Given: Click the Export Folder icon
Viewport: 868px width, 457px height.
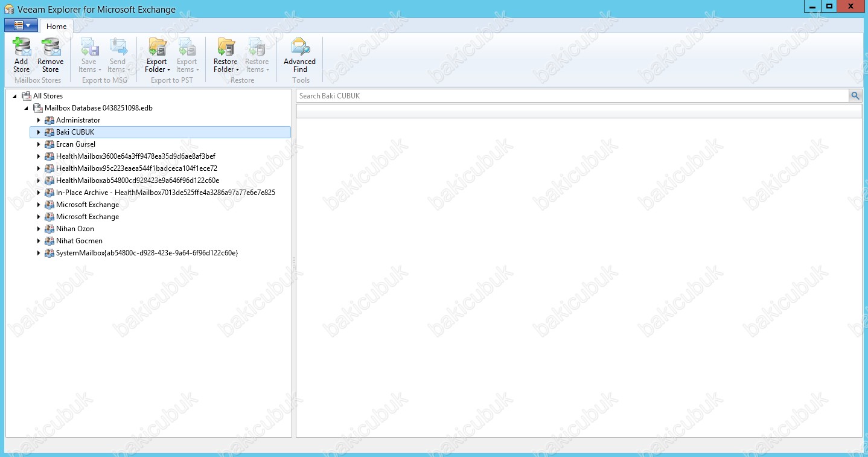Looking at the screenshot, I should [158, 47].
